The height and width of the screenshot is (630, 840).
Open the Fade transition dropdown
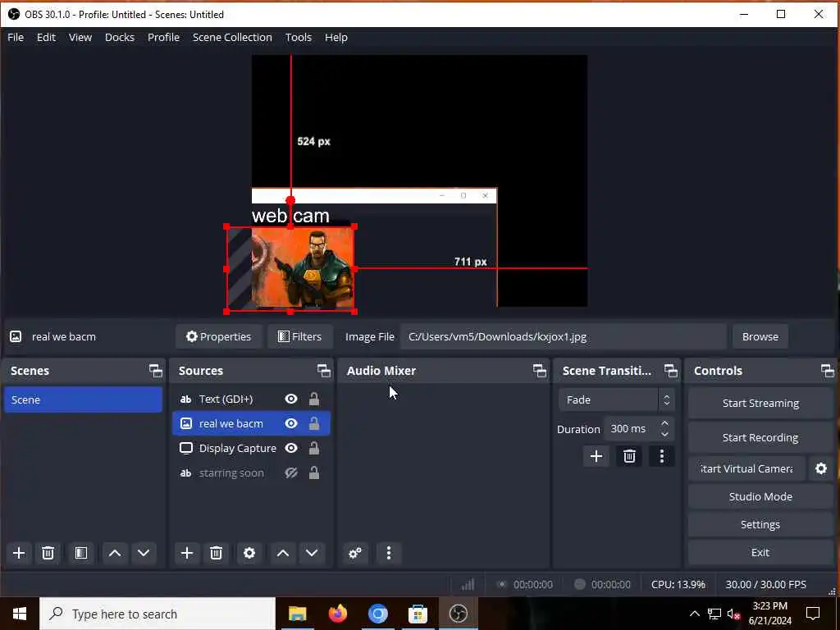[616, 399]
